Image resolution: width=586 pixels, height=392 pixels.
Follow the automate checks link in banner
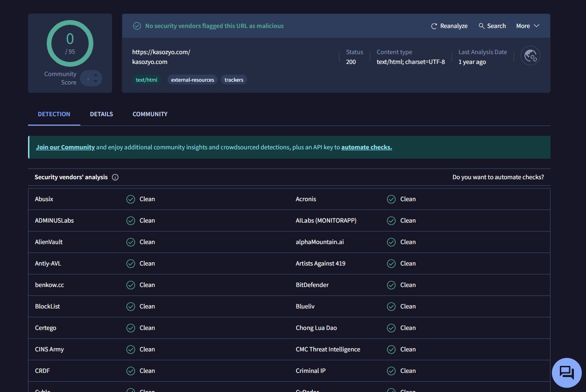[x=367, y=147]
